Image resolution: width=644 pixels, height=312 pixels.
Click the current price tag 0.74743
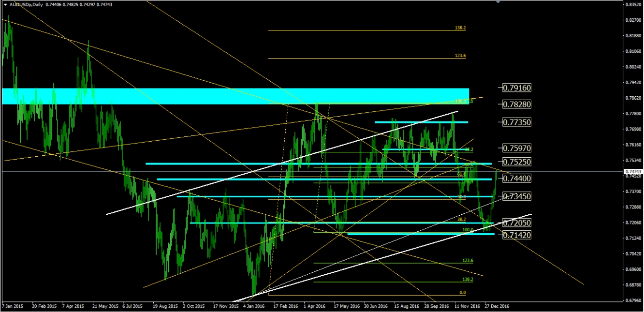(633, 171)
